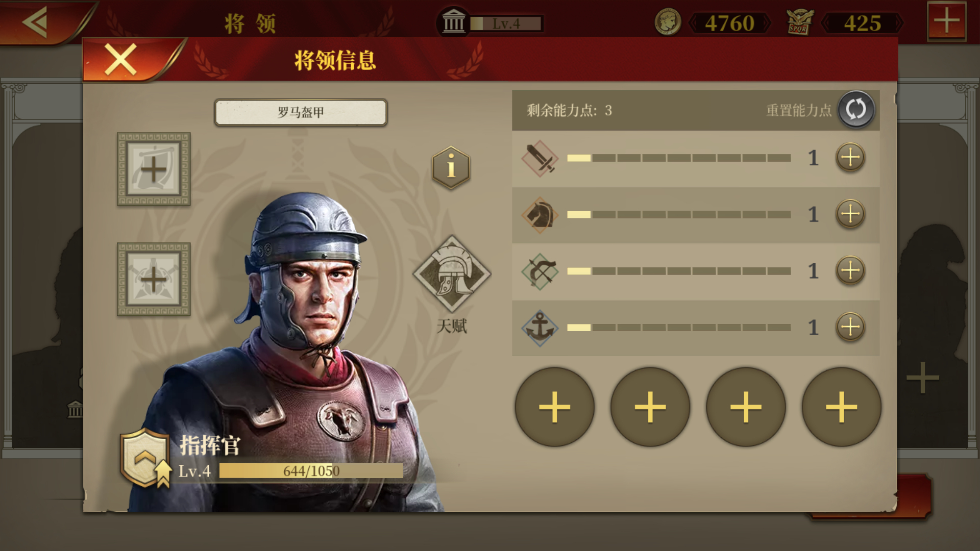The image size is (980, 551).
Task: Go back using the top-left arrow
Action: pyautogui.click(x=35, y=22)
